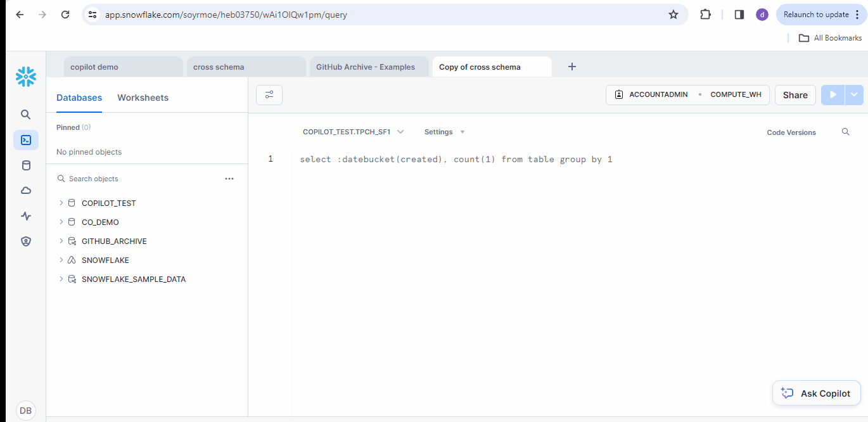Open the Chrome profile avatar d

pyautogui.click(x=762, y=15)
